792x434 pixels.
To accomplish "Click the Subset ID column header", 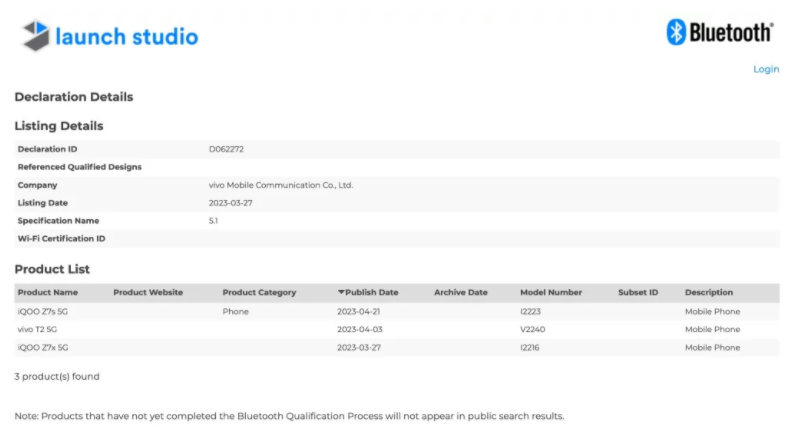I will pos(638,293).
